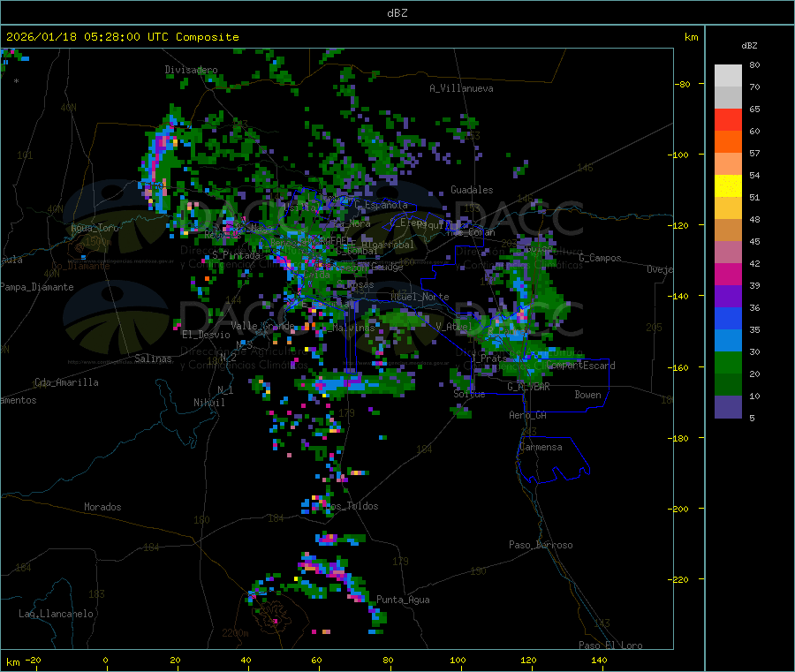Click the Cda_Amarilla map label
Image resolution: width=795 pixels, height=672 pixels.
pos(66,382)
